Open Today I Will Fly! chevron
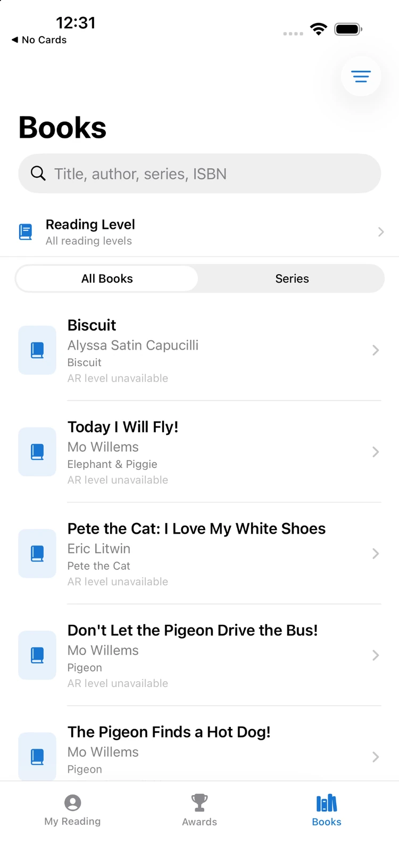Viewport: 399px width, 868px height. tap(376, 452)
